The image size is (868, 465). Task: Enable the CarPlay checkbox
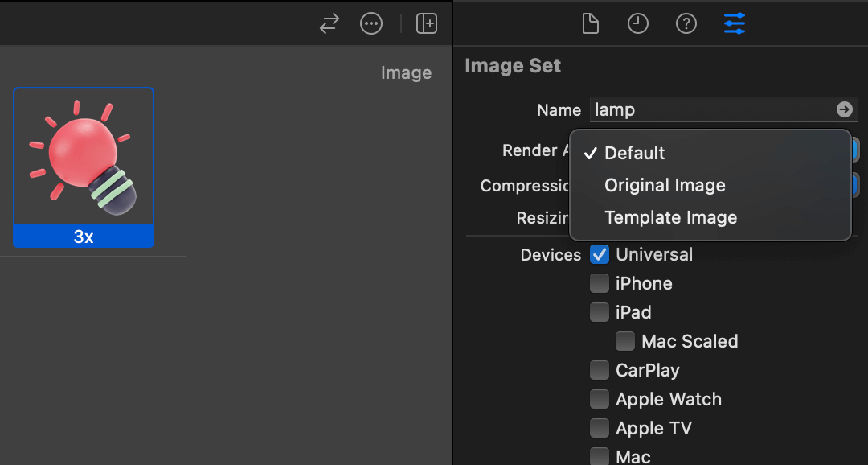[600, 371]
